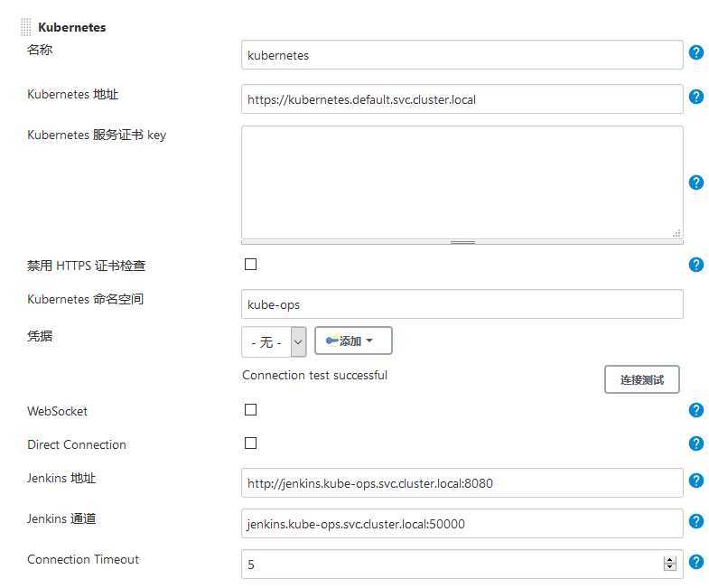This screenshot has height=588, width=709.
Task: Click the Kubernetes 命名空间 label
Action: click(86, 299)
